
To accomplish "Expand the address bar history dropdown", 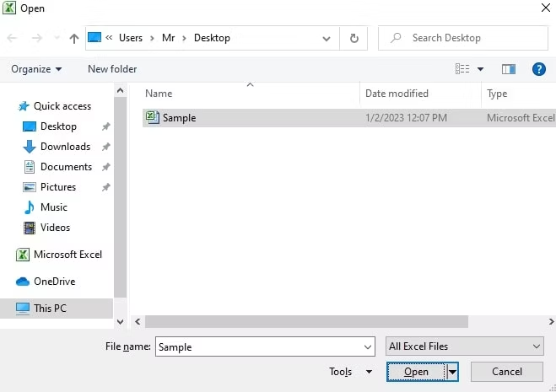I will click(x=327, y=38).
